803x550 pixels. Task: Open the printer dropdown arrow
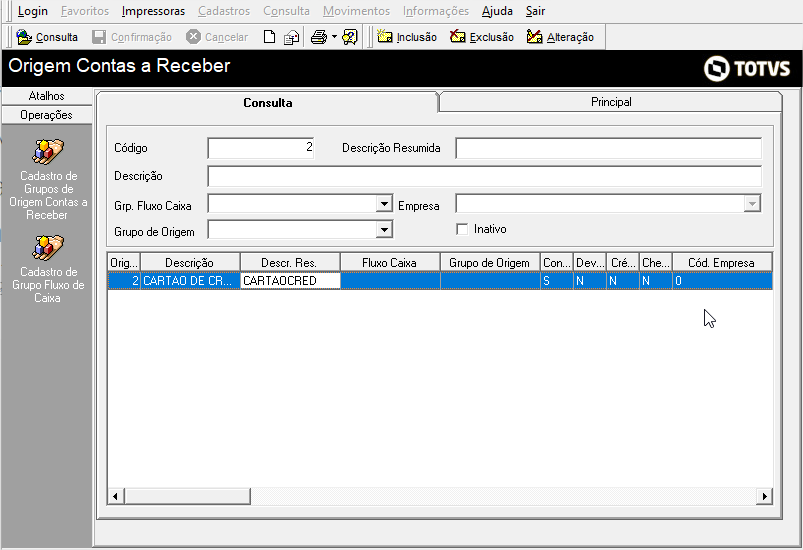coord(334,37)
